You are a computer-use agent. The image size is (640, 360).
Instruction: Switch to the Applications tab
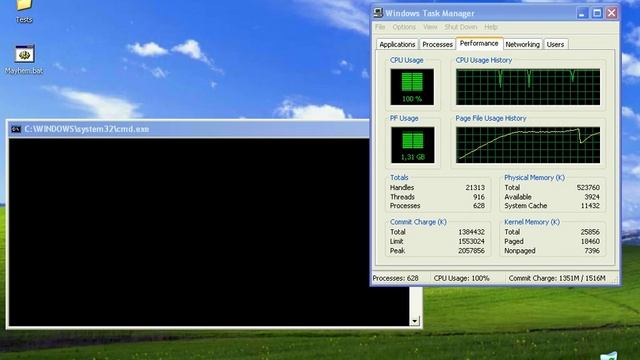397,44
